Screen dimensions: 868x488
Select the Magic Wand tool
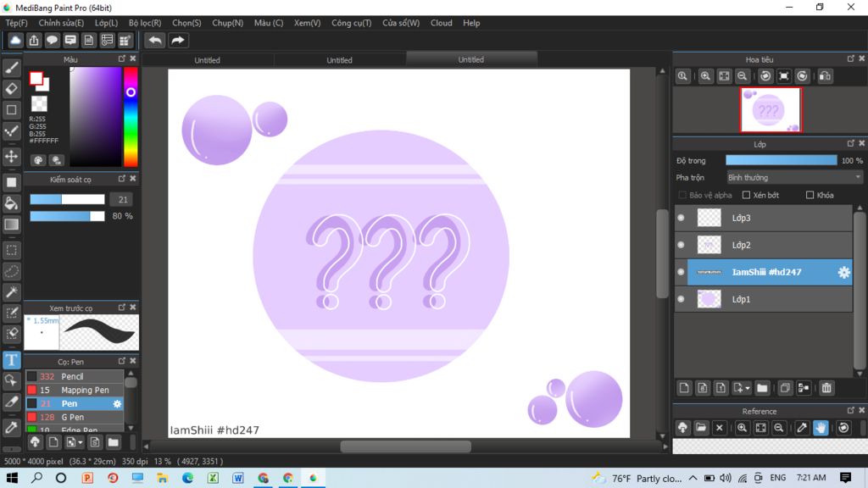[x=11, y=292]
